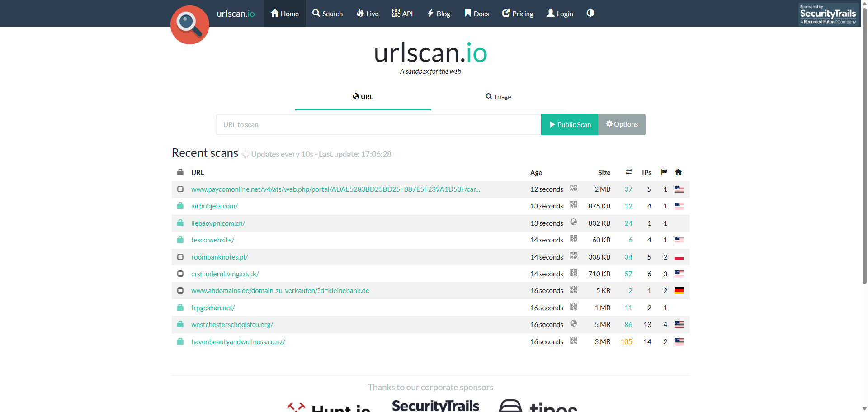Click the lock icon beside airbnbjets.com
868x412 pixels.
[180, 206]
